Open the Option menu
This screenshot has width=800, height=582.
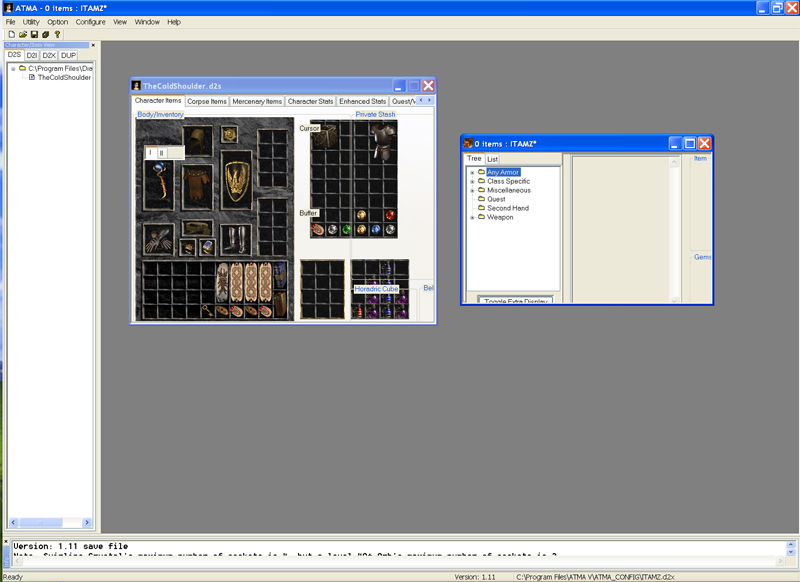pyautogui.click(x=58, y=22)
